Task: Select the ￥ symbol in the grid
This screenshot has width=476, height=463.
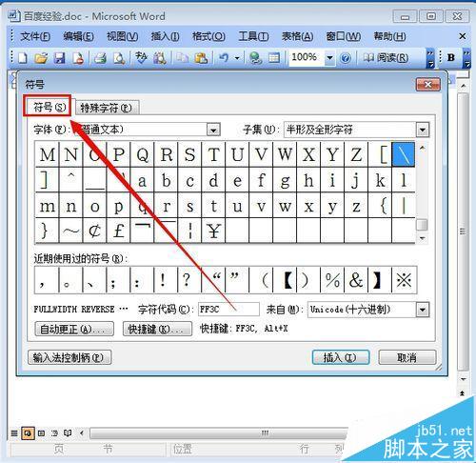Action: click(x=213, y=231)
